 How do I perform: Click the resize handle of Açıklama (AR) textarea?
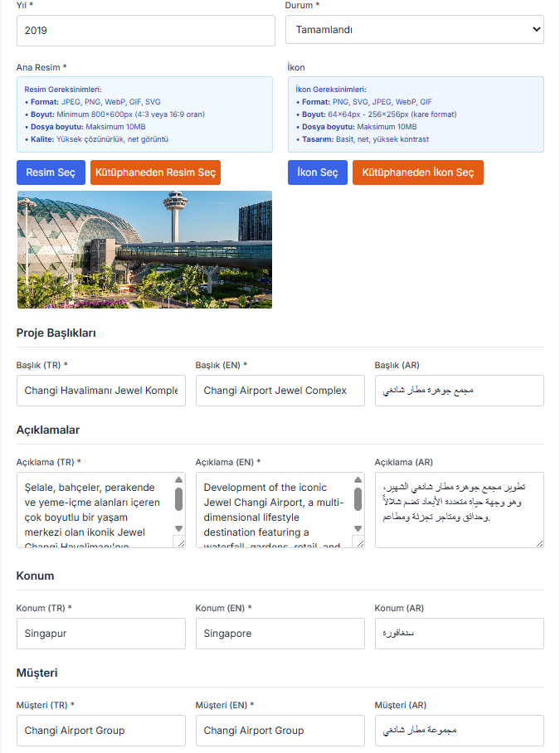coord(539,543)
